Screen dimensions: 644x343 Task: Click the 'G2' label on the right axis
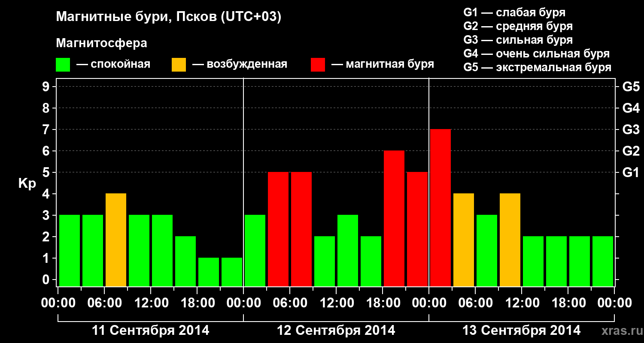(631, 151)
